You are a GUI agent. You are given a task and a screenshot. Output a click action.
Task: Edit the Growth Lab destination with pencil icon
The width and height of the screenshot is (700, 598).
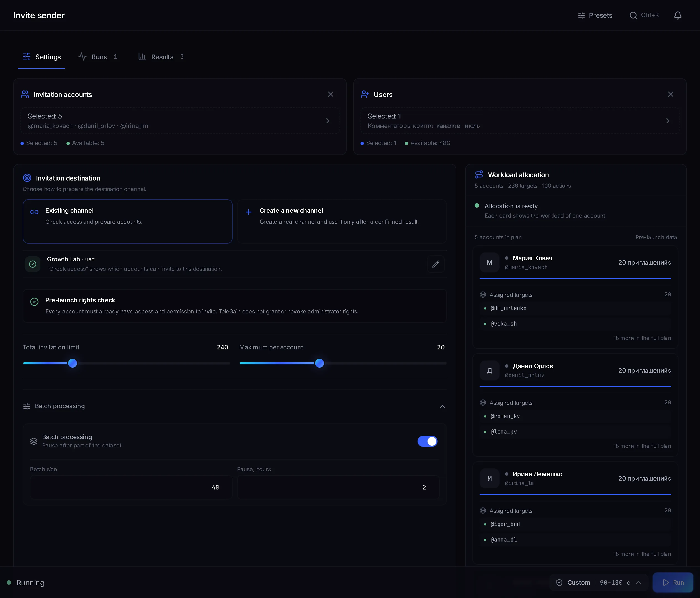(x=436, y=264)
